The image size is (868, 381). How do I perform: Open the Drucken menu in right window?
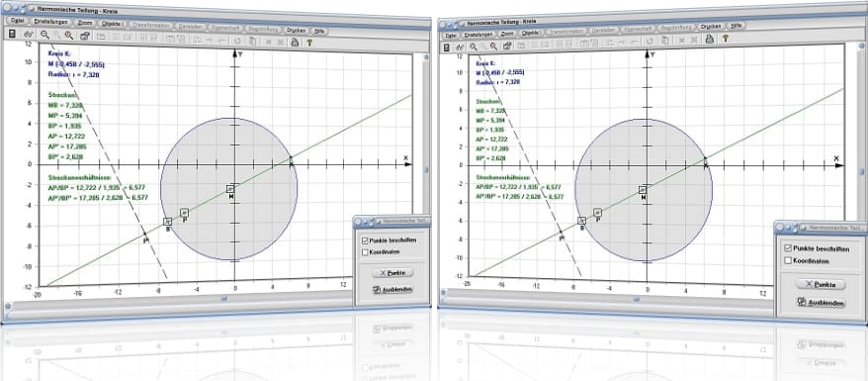click(710, 26)
